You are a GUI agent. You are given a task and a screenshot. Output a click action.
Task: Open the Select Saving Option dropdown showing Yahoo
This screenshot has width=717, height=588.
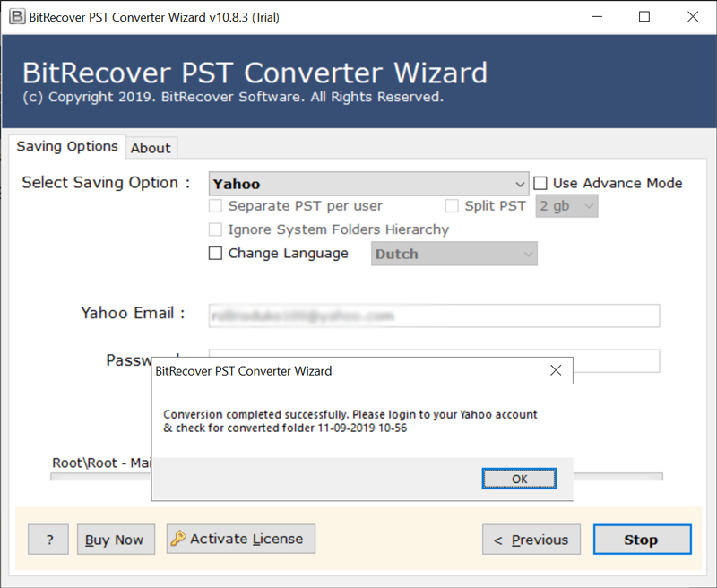[368, 184]
